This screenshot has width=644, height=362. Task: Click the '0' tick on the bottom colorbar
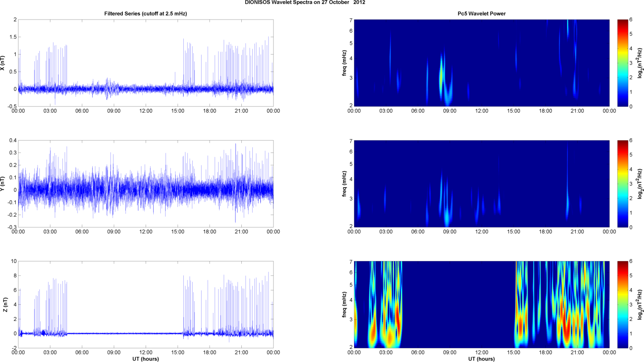tap(631, 348)
